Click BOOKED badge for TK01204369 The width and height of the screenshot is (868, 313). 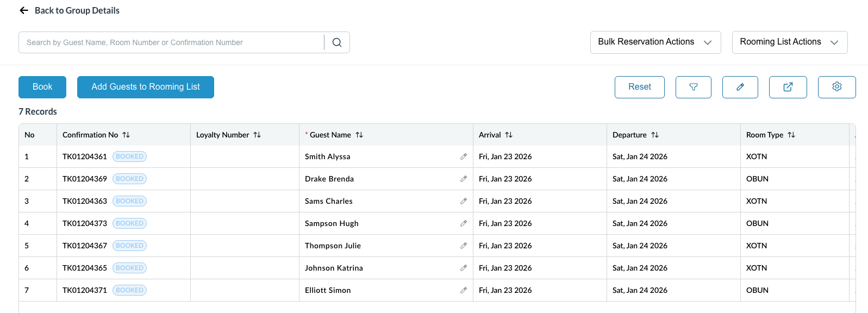point(129,179)
